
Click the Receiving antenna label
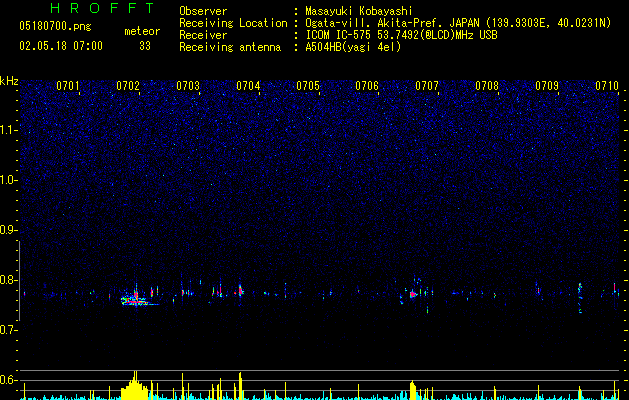click(230, 47)
